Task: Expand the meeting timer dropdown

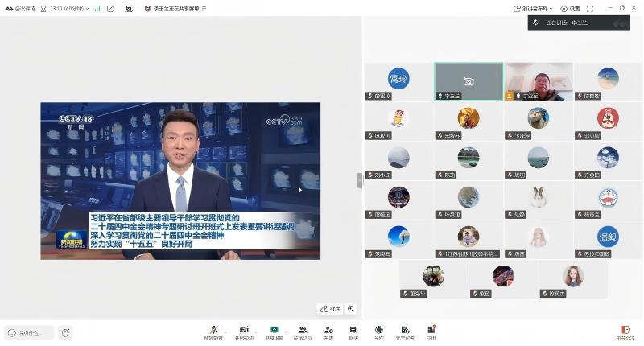Action: click(x=68, y=9)
